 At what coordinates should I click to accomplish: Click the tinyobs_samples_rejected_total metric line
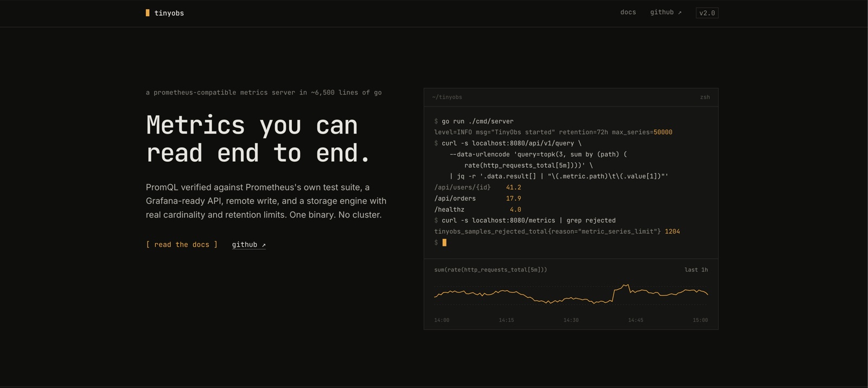point(557,232)
